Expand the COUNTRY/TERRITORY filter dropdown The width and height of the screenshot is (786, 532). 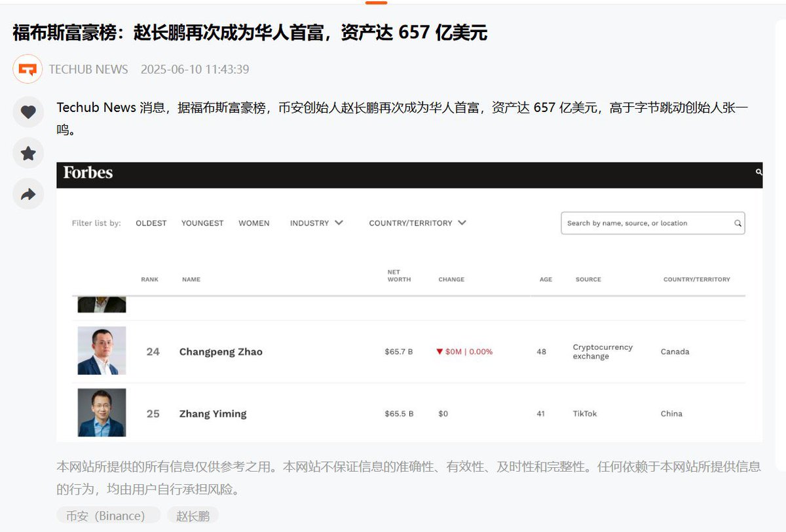coord(417,223)
